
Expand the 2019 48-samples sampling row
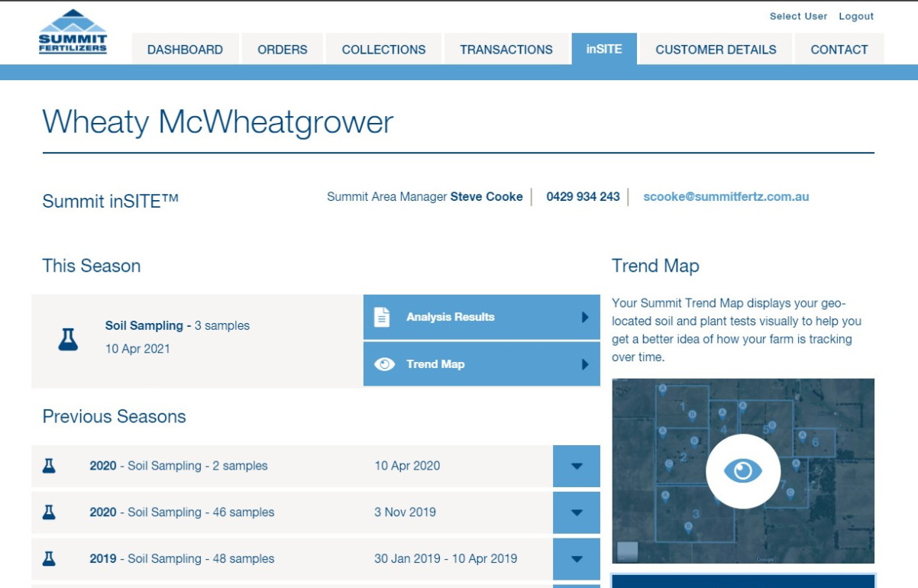click(x=576, y=559)
